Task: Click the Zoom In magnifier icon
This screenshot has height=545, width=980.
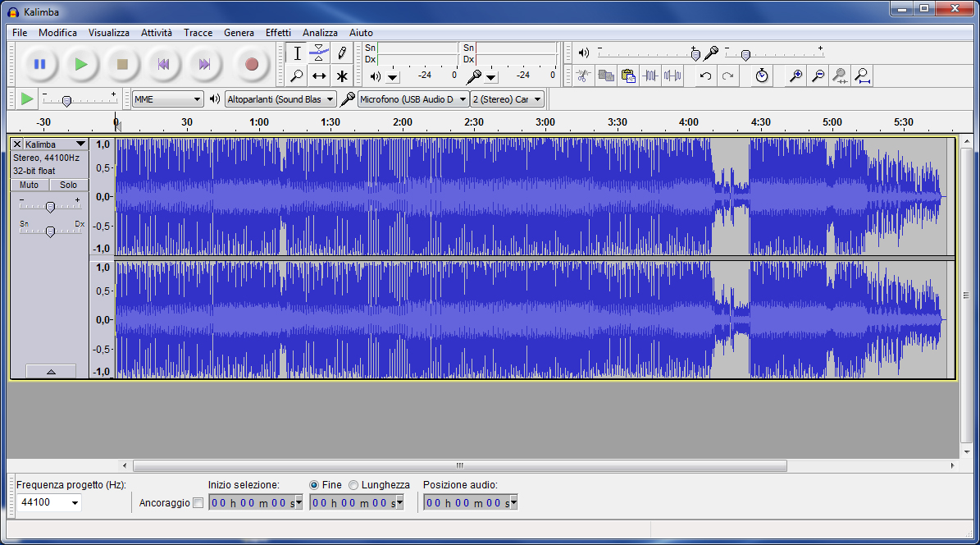Action: (795, 76)
